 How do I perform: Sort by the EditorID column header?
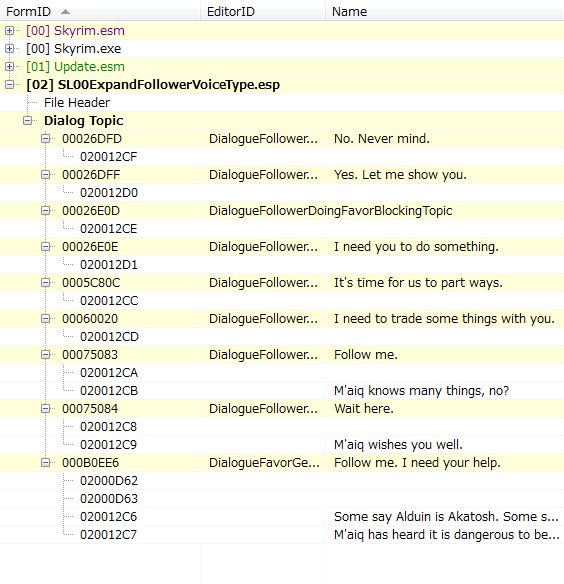(x=263, y=12)
